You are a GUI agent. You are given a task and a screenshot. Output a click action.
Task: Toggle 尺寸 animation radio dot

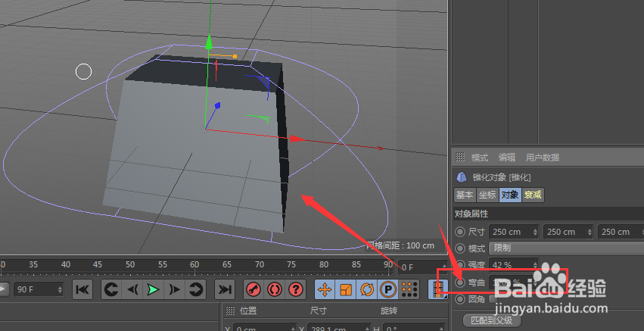click(460, 232)
